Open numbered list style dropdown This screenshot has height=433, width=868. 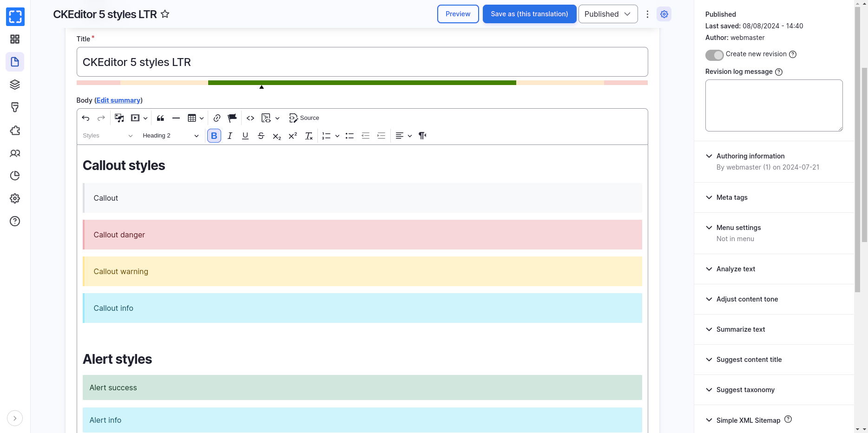tap(337, 136)
